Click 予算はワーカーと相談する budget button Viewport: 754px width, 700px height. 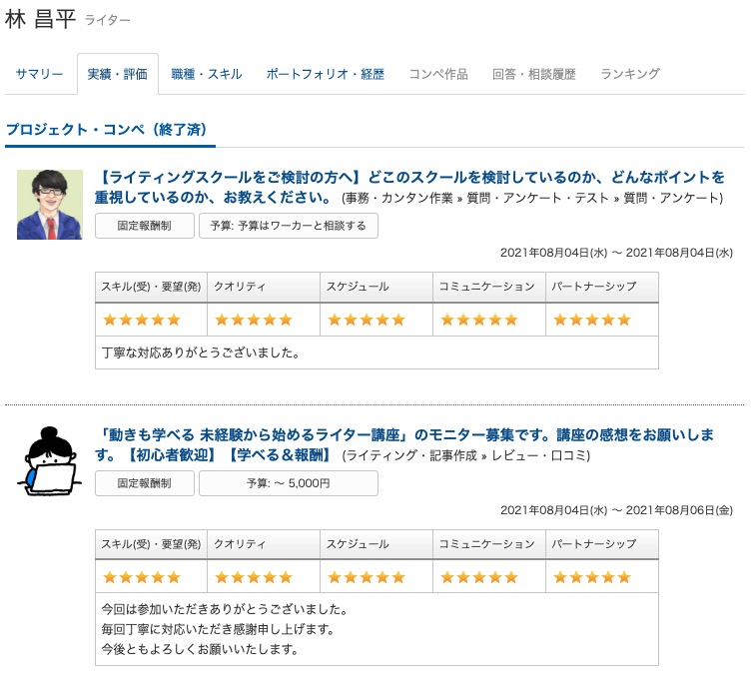click(x=288, y=226)
